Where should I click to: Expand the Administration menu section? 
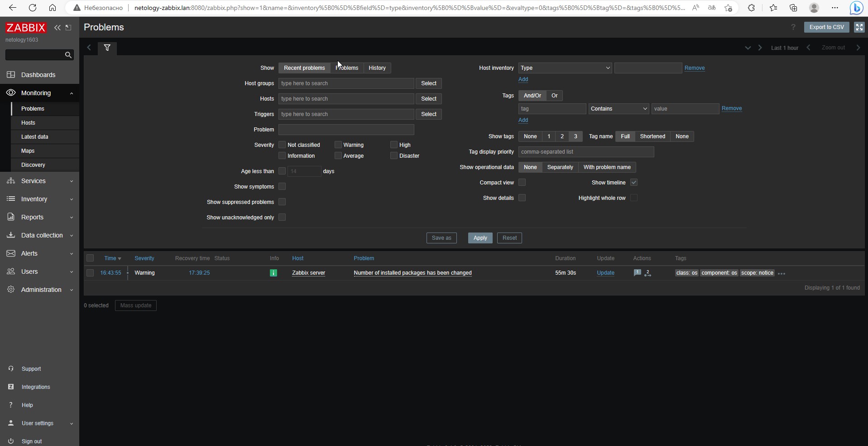(39, 290)
